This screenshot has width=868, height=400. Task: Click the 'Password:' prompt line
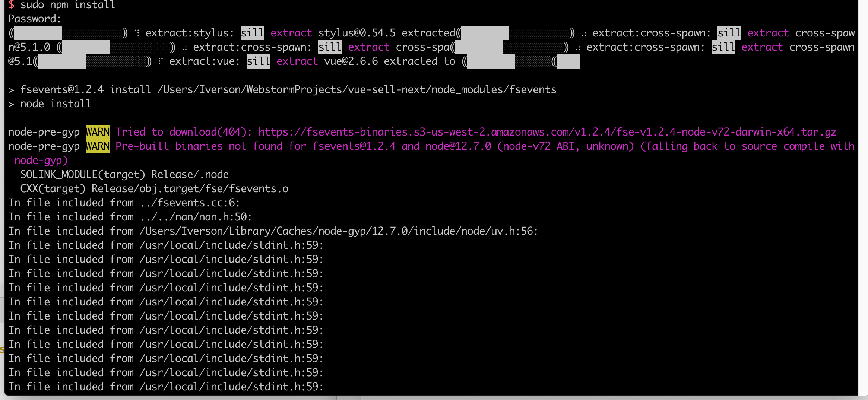35,19
